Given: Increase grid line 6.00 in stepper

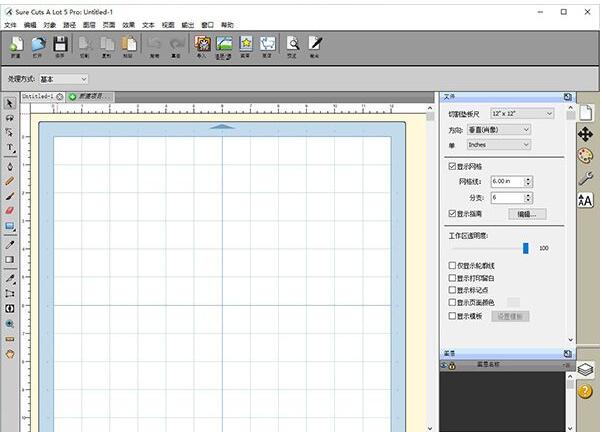Looking at the screenshot, I should coord(528,179).
